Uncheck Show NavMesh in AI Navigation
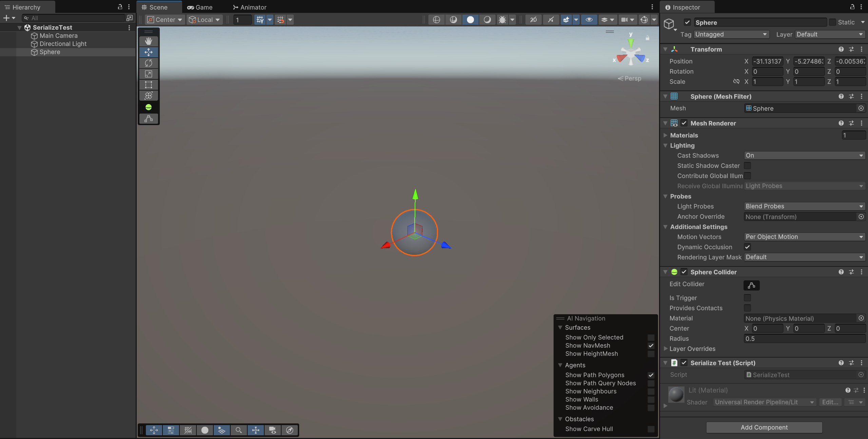Screen dimensions: 868x439 point(651,346)
